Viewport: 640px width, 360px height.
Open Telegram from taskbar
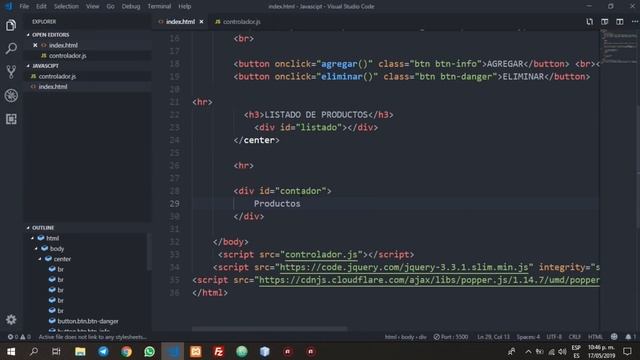103,351
